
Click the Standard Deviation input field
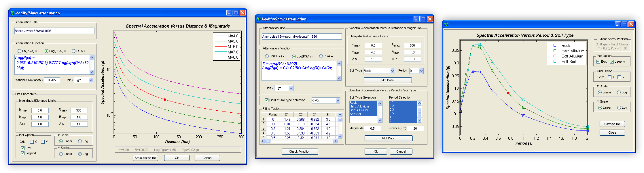point(52,80)
